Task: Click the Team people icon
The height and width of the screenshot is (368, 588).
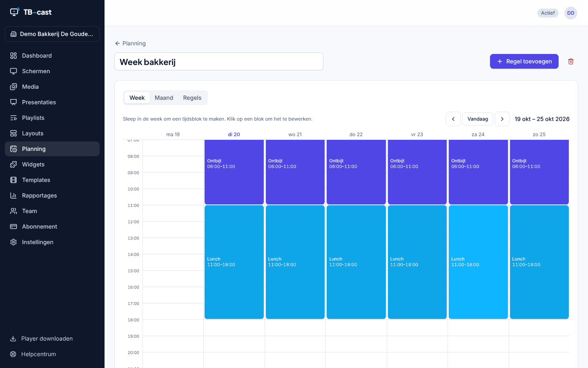Action: (13, 211)
